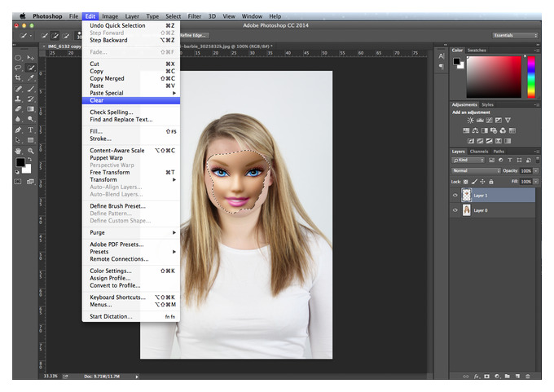Select the Crop tool

pos(18,77)
